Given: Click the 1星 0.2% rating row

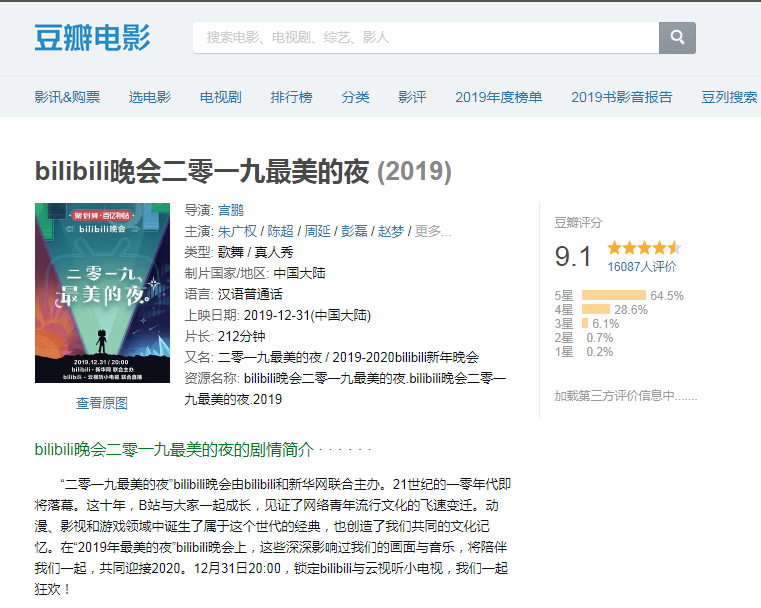Looking at the screenshot, I should tap(584, 352).
